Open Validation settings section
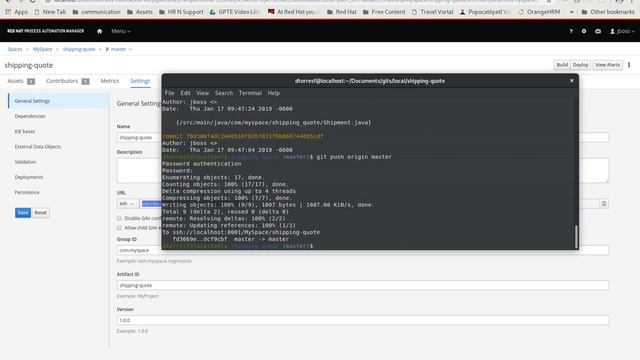Viewport: 640px width, 360px height. click(x=25, y=162)
